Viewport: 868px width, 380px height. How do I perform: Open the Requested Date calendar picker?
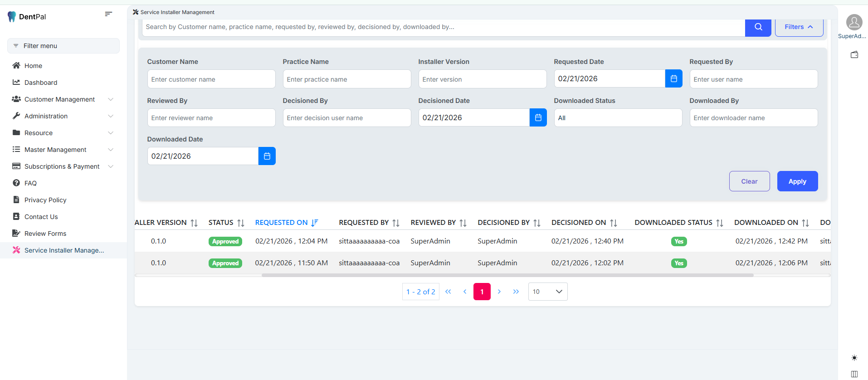(673, 79)
